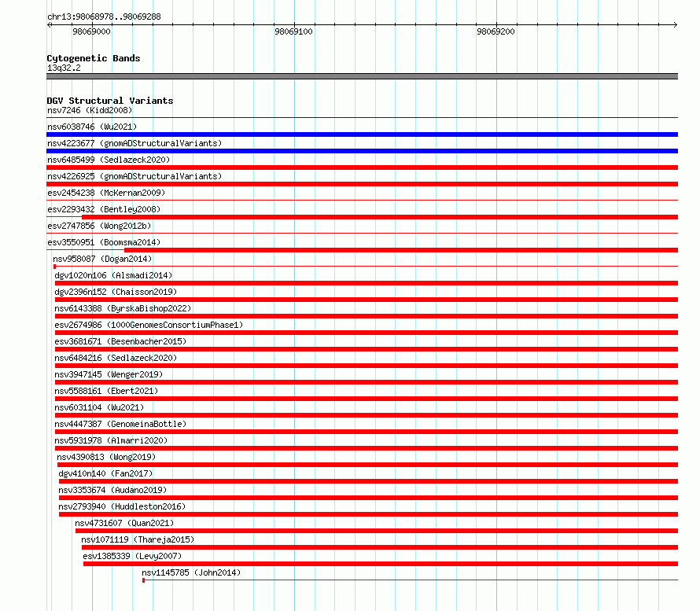The height and width of the screenshot is (611, 700).
Task: Open esv2293432 (Bentley2008) variant label
Action: pyautogui.click(x=104, y=209)
